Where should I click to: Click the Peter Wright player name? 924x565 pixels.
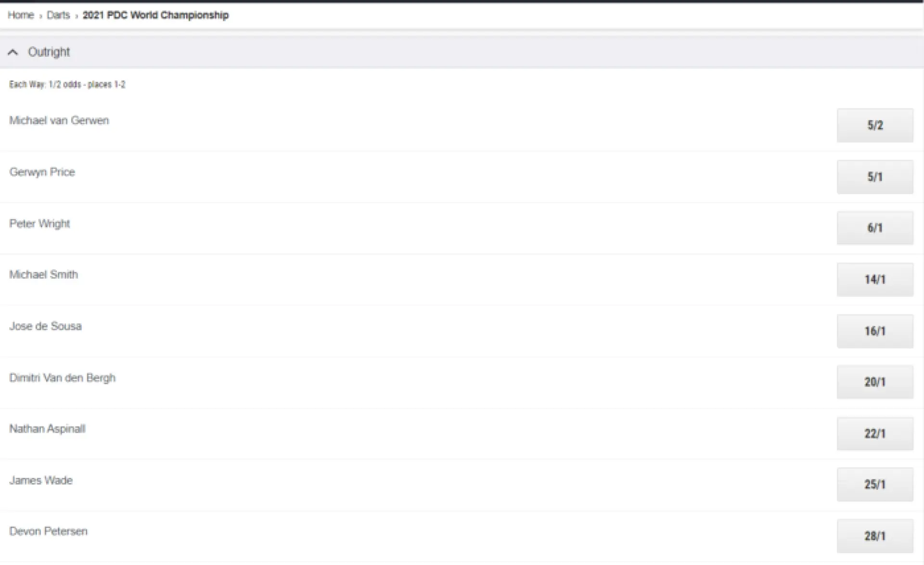pyautogui.click(x=39, y=224)
